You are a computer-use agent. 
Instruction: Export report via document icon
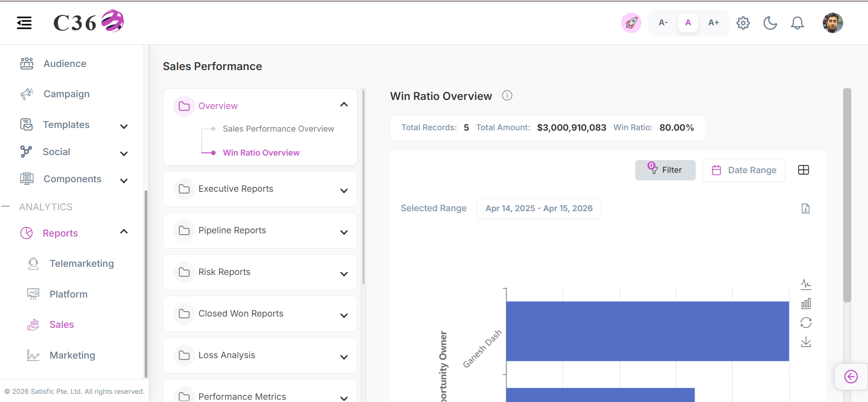tap(806, 208)
